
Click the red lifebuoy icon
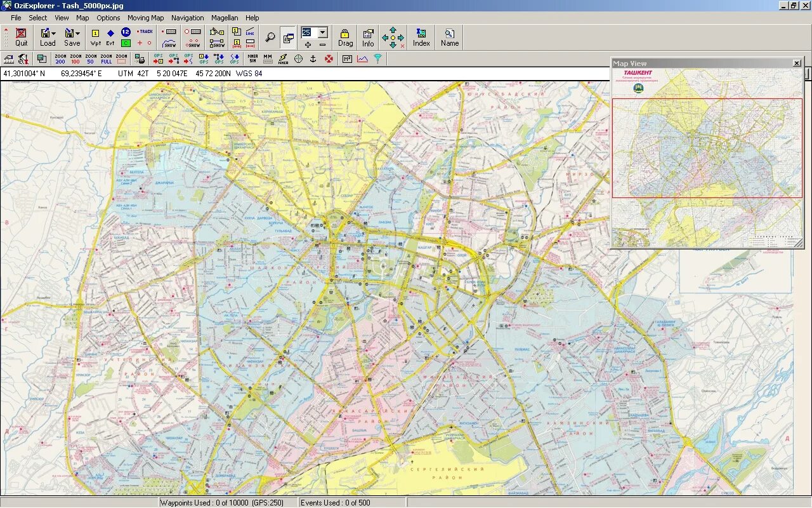(x=329, y=59)
